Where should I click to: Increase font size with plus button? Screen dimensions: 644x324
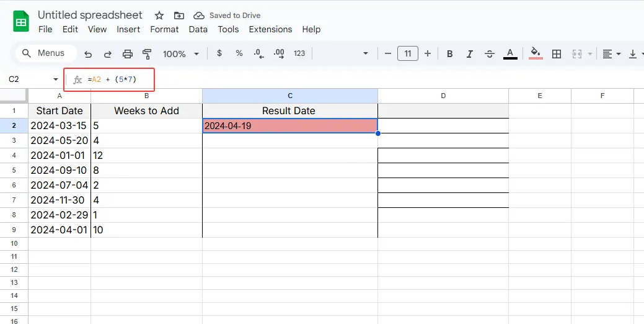427,54
